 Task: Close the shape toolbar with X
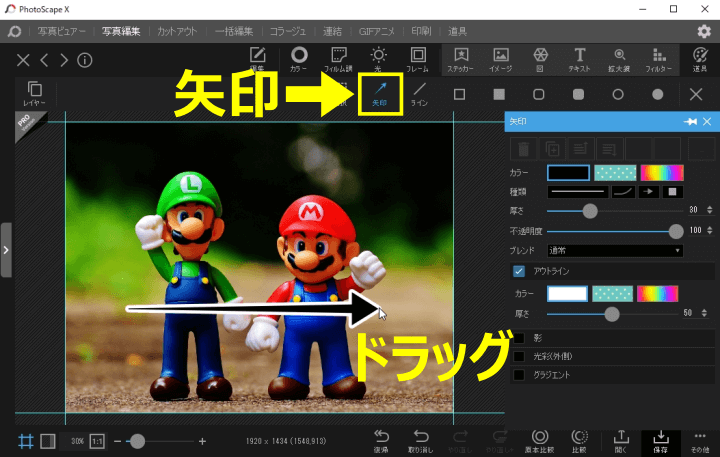point(696,94)
